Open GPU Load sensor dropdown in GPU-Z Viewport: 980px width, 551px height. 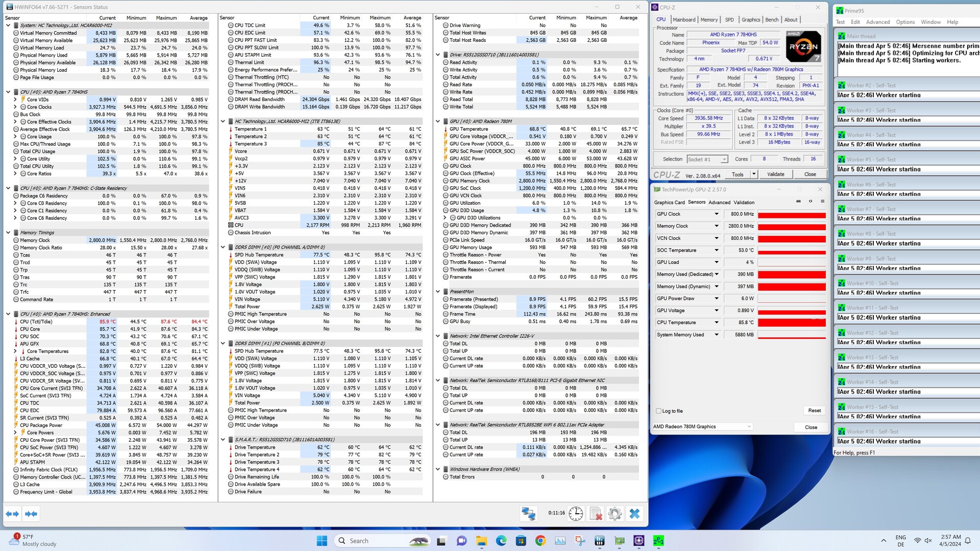point(716,262)
